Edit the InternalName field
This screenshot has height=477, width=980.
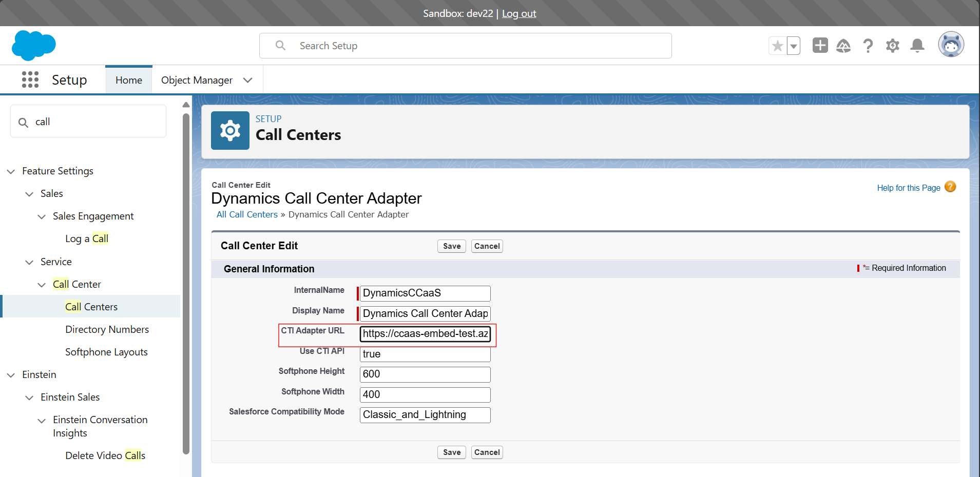point(425,293)
